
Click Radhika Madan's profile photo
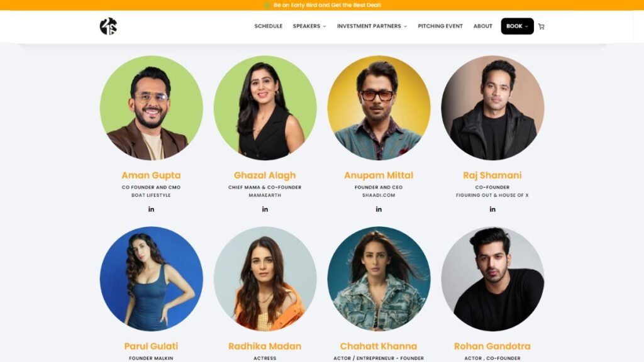click(265, 278)
